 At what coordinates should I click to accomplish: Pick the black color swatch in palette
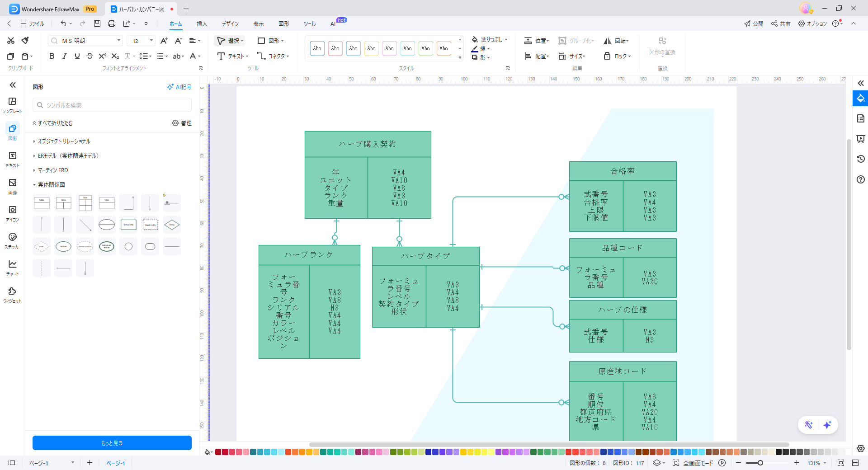click(778, 452)
